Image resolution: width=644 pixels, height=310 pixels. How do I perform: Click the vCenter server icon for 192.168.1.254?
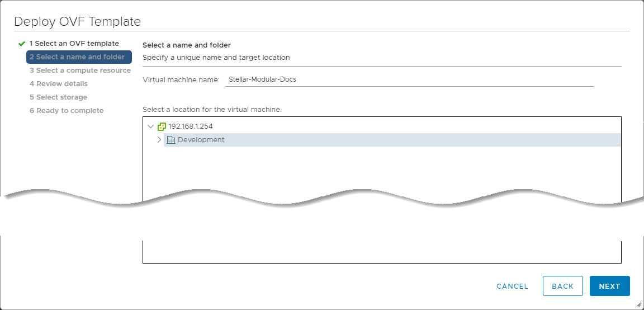click(x=162, y=126)
